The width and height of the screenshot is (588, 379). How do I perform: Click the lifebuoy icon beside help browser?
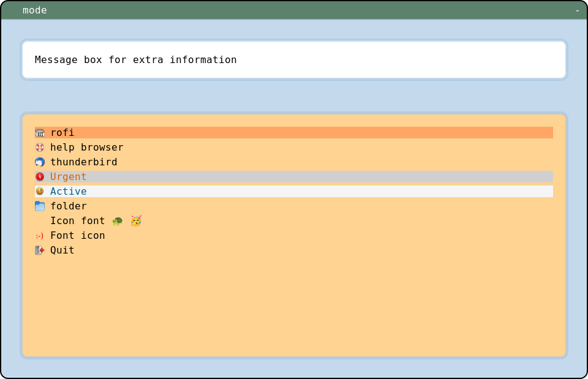pos(40,148)
